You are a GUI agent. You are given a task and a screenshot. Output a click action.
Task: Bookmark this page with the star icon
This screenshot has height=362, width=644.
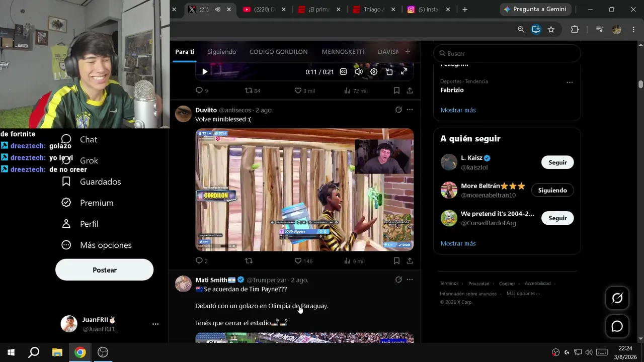pos(551,30)
